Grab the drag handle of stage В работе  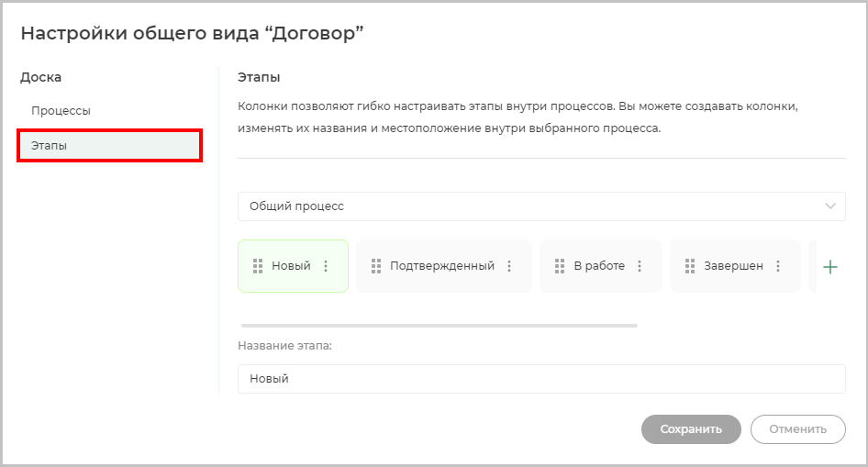(560, 266)
